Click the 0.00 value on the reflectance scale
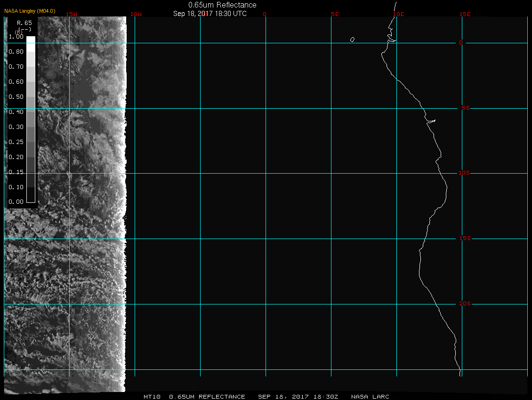Image resolution: width=532 pixels, height=400 pixels. 16,202
